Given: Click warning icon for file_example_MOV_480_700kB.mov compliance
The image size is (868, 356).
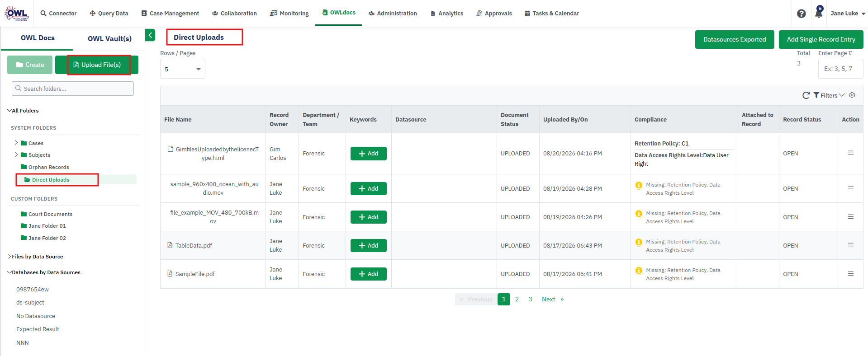Looking at the screenshot, I should tap(639, 213).
